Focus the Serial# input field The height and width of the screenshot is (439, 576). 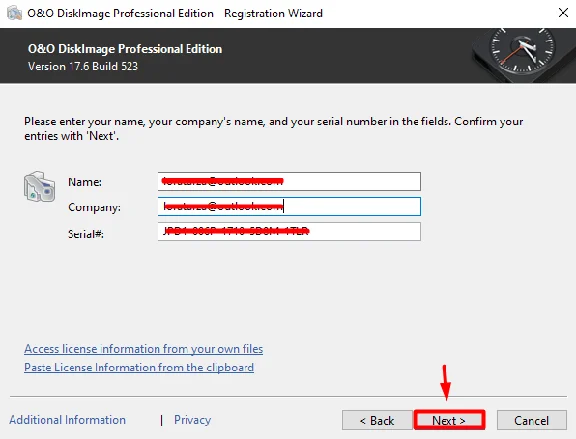point(289,231)
